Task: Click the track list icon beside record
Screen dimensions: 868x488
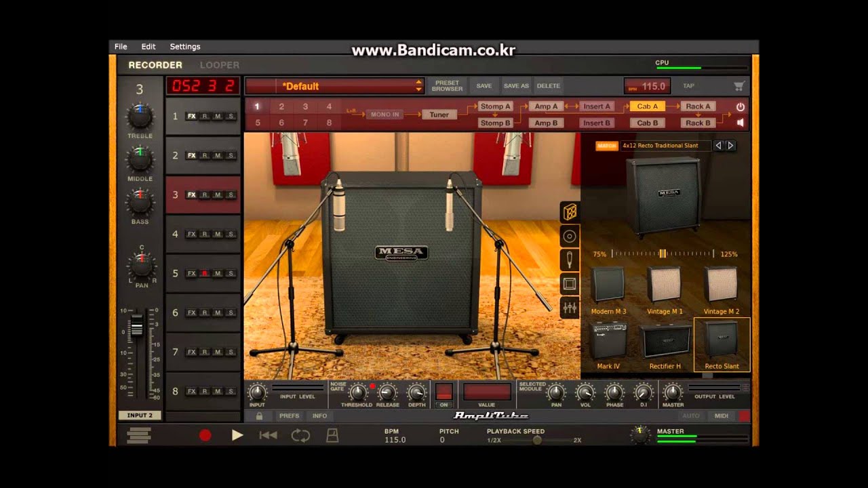Action: pyautogui.click(x=139, y=436)
